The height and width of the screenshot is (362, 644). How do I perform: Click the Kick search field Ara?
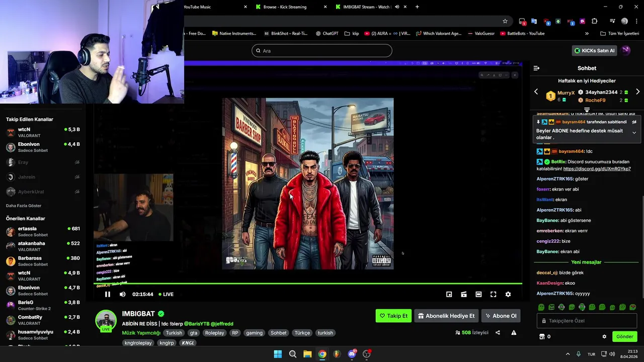[x=322, y=51]
